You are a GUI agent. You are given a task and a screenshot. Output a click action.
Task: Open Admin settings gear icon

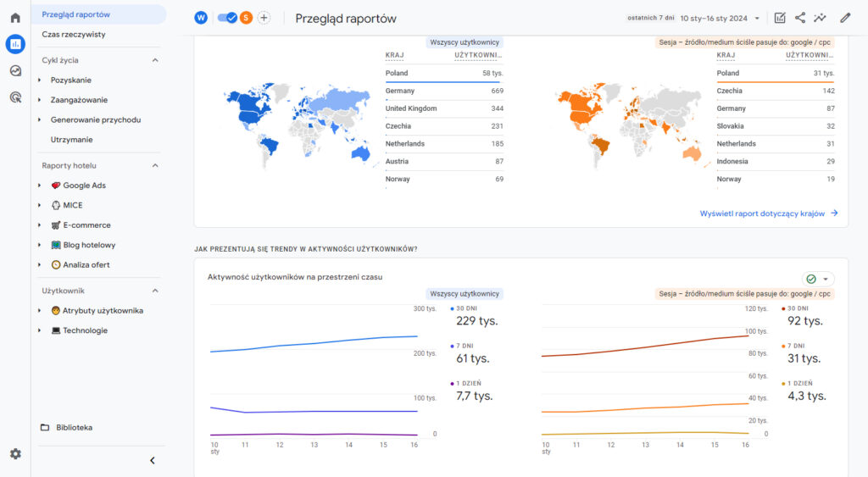point(15,454)
